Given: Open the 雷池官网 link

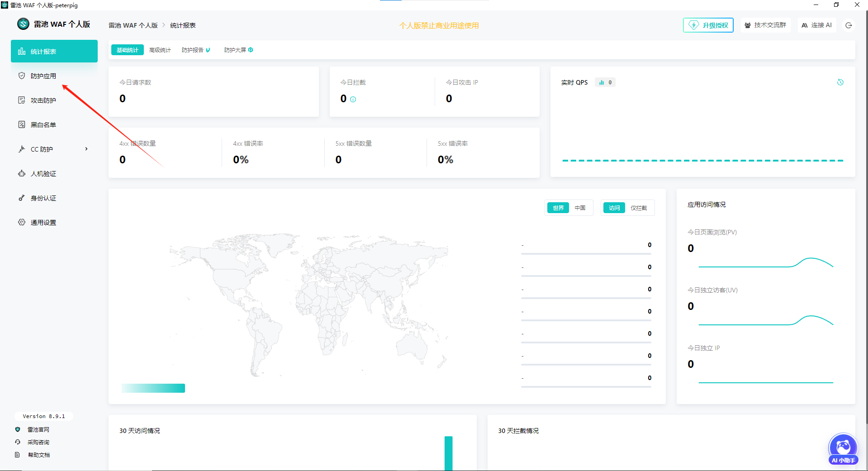Looking at the screenshot, I should click(x=38, y=429).
